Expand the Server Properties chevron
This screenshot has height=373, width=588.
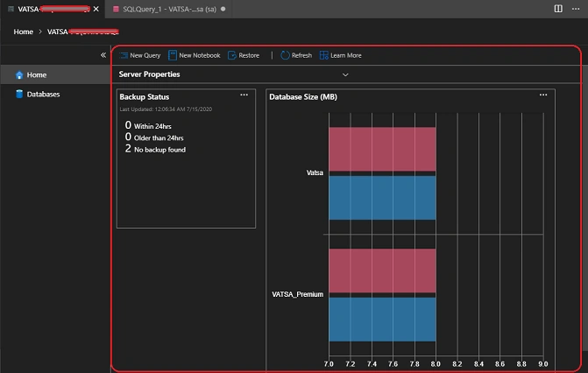pyautogui.click(x=345, y=74)
